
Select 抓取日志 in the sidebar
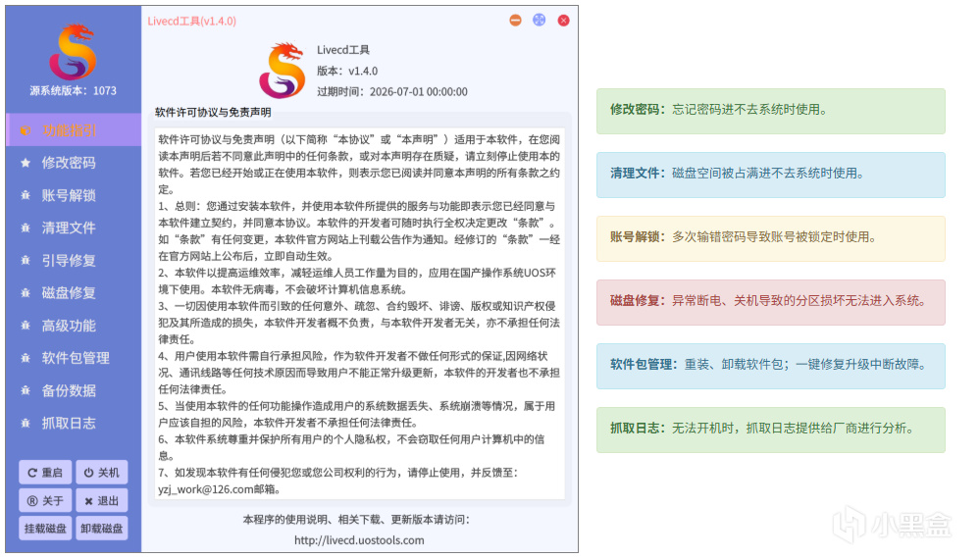pyautogui.click(x=74, y=423)
